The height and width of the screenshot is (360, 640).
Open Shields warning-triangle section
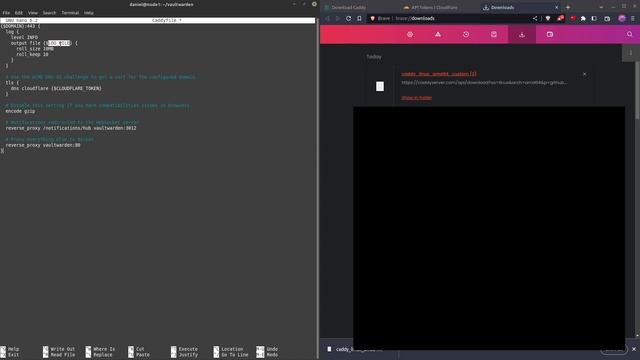pyautogui.click(x=438, y=34)
